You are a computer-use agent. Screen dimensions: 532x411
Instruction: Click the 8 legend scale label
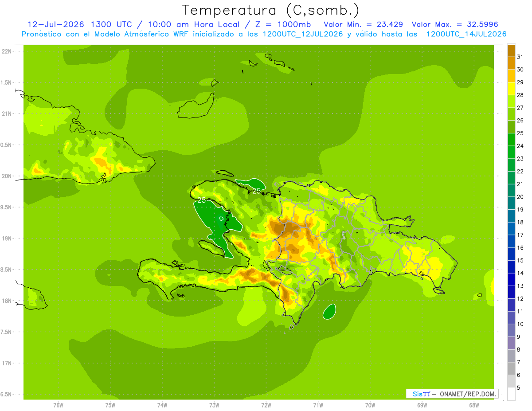click(519, 349)
